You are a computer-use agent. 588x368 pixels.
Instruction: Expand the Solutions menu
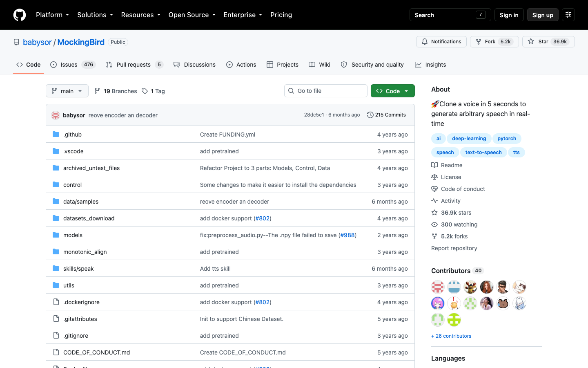click(95, 15)
